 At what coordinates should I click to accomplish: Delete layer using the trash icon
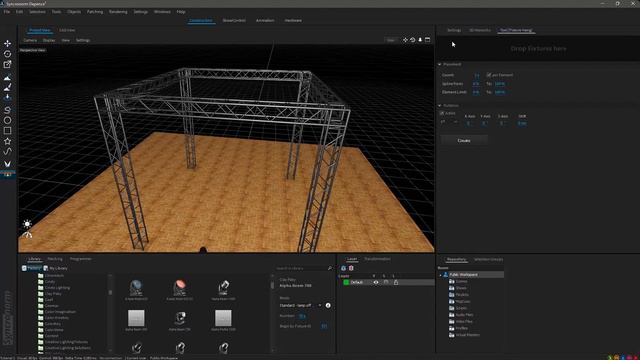[351, 268]
